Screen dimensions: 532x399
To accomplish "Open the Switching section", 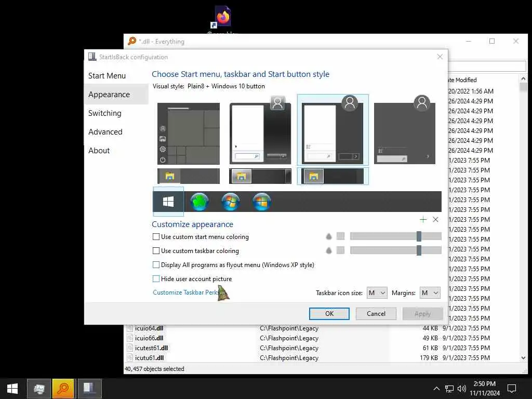I will [x=104, y=113].
